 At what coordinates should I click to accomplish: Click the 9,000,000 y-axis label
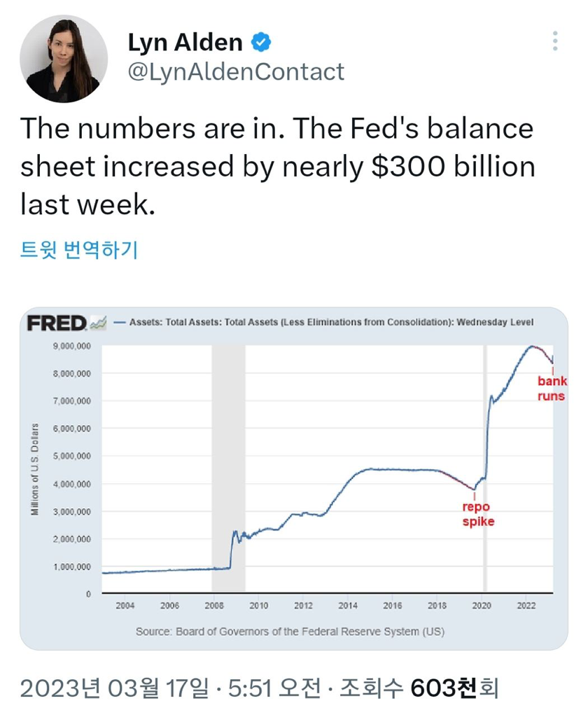click(x=72, y=346)
